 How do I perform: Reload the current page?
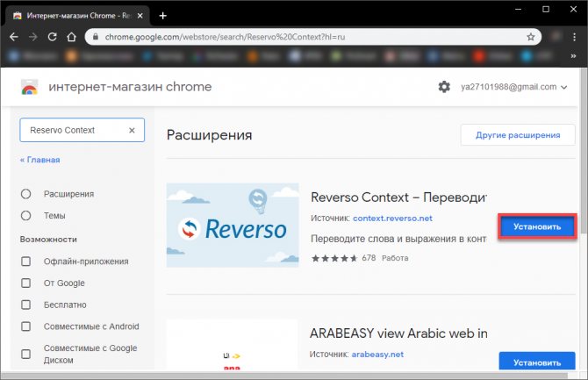(x=52, y=37)
